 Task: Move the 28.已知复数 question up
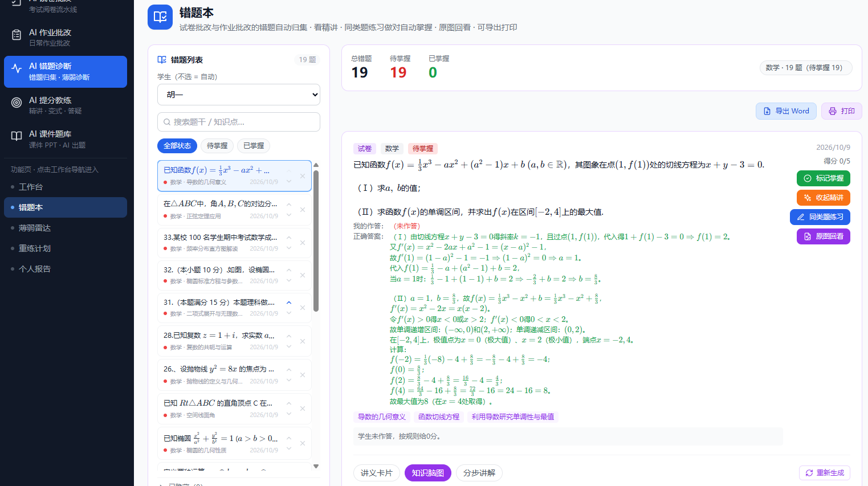pos(289,336)
